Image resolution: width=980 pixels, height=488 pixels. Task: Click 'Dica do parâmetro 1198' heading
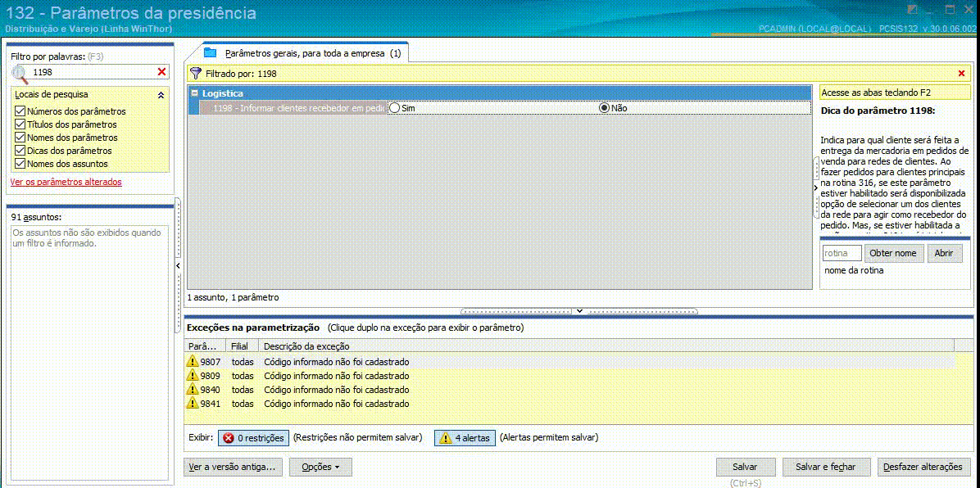click(878, 111)
